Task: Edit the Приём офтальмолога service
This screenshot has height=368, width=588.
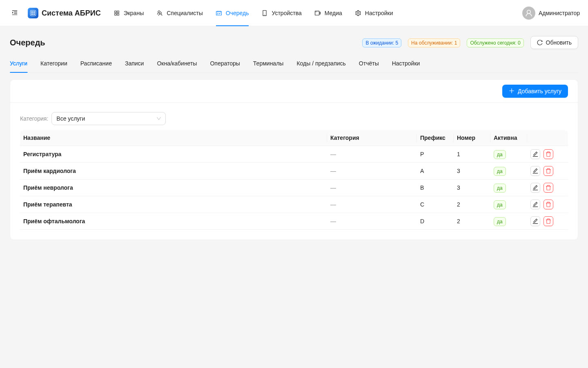Action: coord(535,221)
